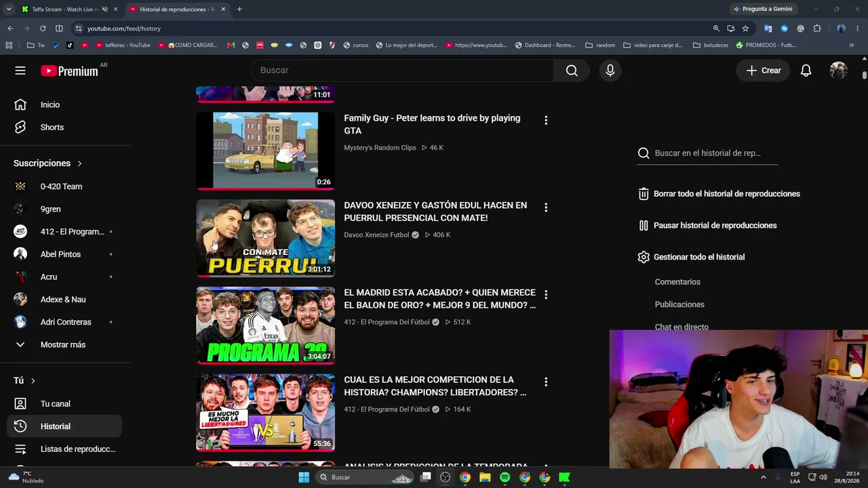Viewport: 868px width, 488px height.
Task: Open Gestionar todo el historial
Action: [691, 258]
